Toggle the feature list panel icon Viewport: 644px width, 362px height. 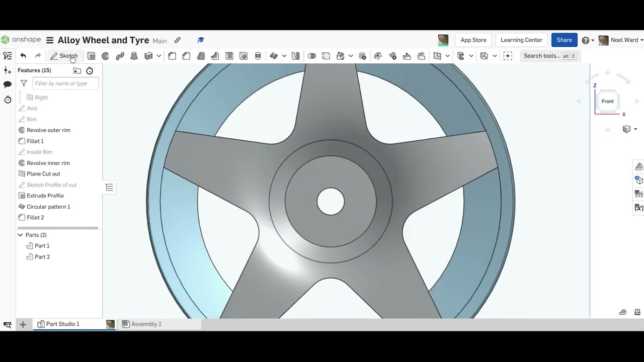(x=8, y=56)
